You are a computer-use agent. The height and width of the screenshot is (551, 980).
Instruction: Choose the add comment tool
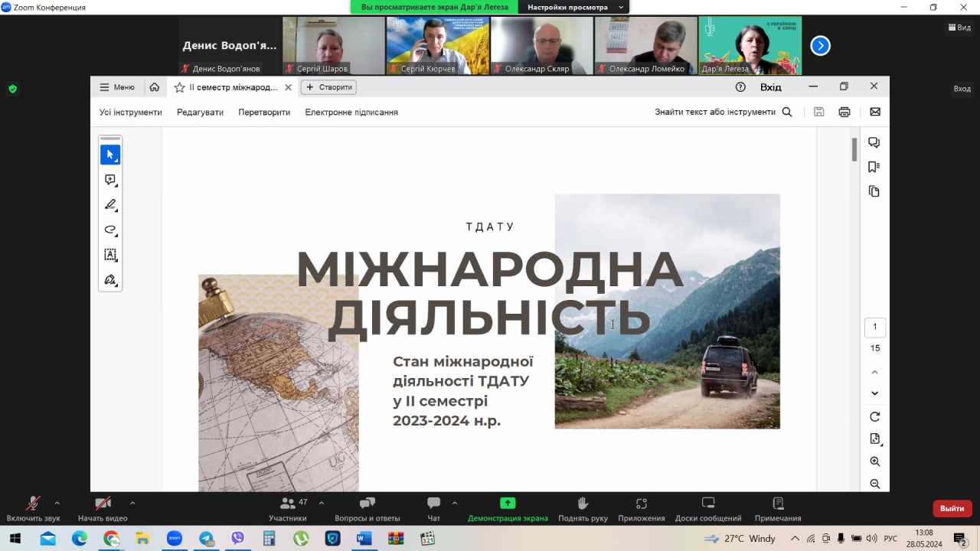[110, 181]
